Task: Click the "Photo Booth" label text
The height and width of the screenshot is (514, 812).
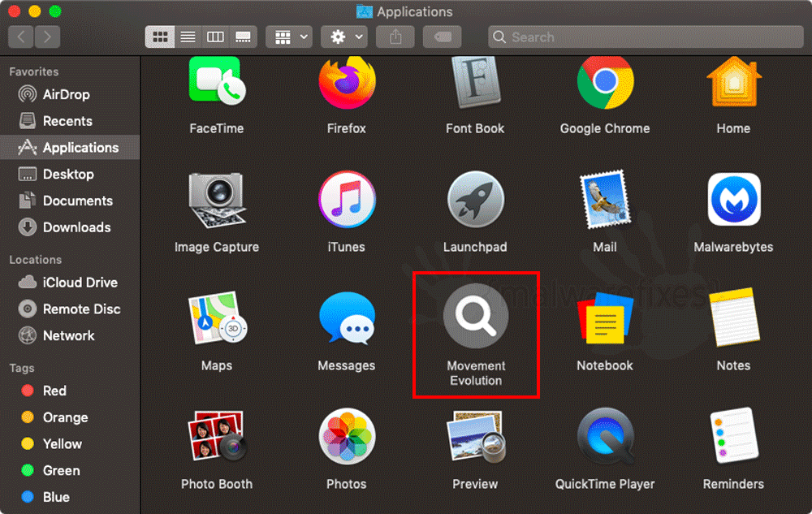Action: click(217, 484)
